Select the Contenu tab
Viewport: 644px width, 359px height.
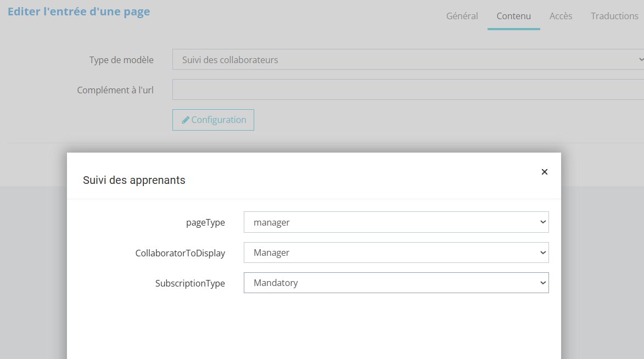513,16
